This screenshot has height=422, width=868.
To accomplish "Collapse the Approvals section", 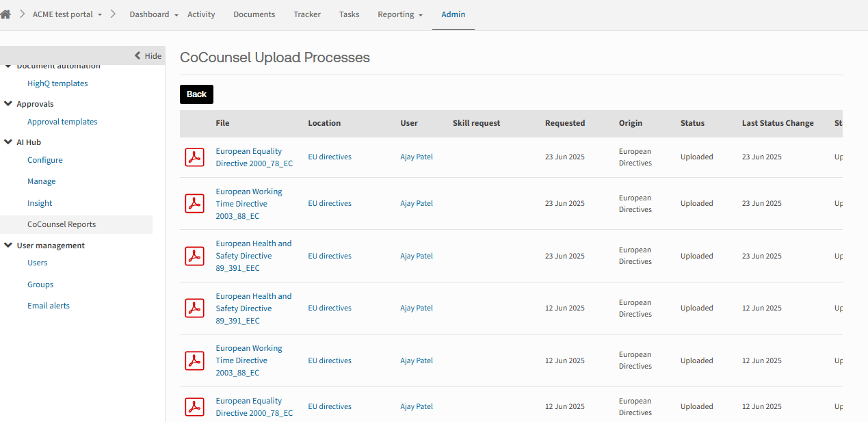I will tap(8, 104).
